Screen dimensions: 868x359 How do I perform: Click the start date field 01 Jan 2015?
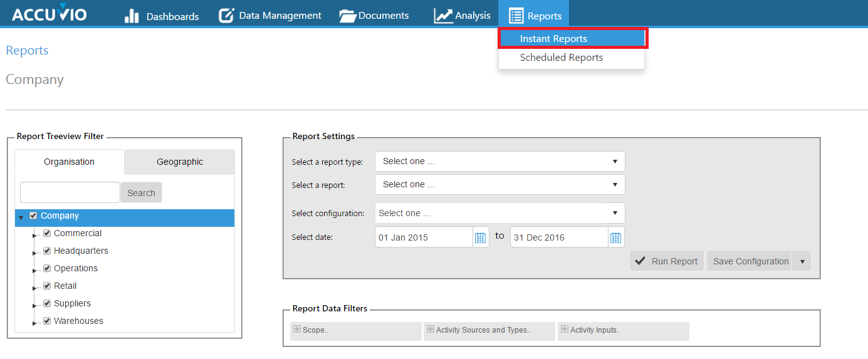(x=424, y=237)
